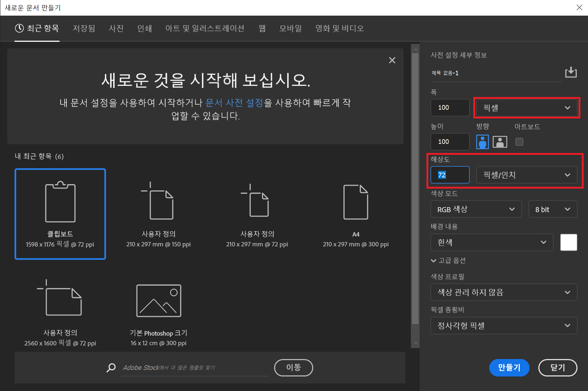Open the 웹 tab
The width and height of the screenshot is (588, 391).
coord(262,28)
